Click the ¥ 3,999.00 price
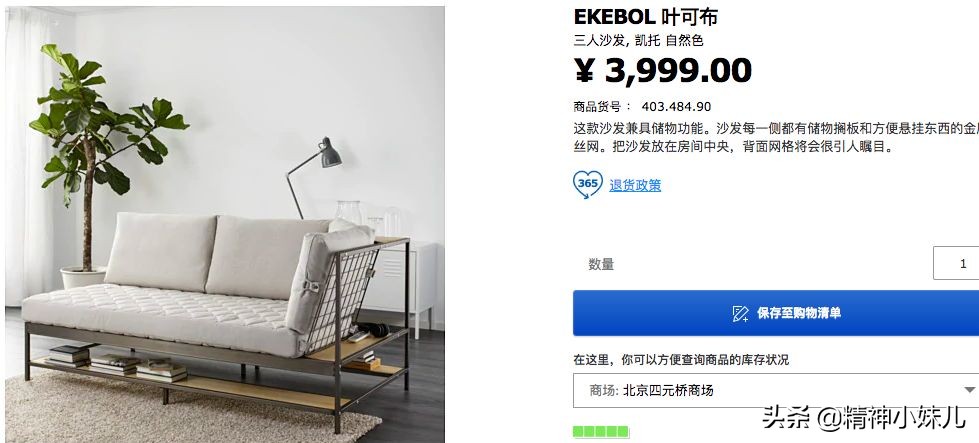The image size is (979, 443). click(662, 70)
